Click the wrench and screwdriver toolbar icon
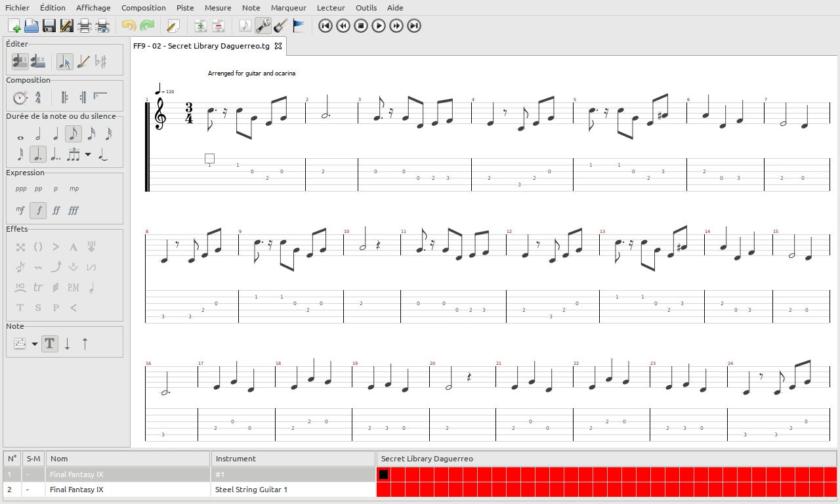The image size is (840, 504). coord(262,26)
